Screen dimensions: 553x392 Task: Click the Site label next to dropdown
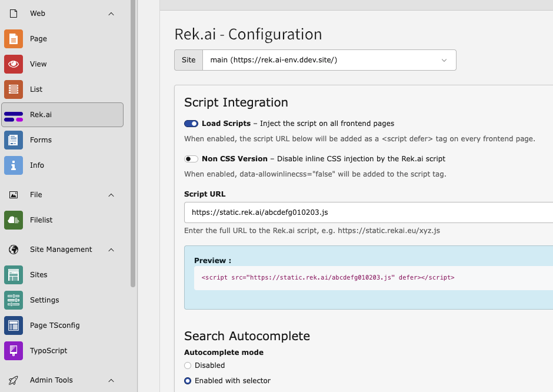pyautogui.click(x=188, y=60)
